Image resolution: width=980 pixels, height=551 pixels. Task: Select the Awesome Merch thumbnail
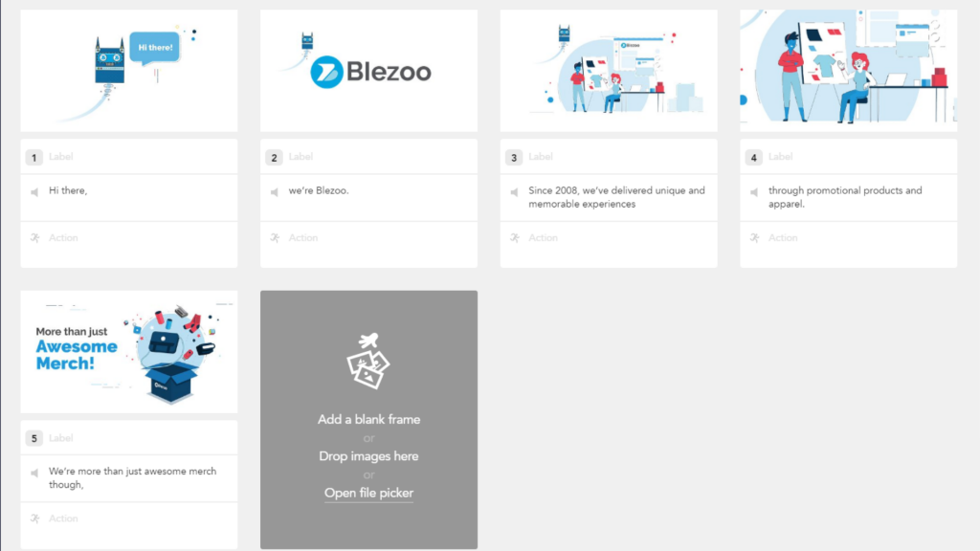click(129, 352)
